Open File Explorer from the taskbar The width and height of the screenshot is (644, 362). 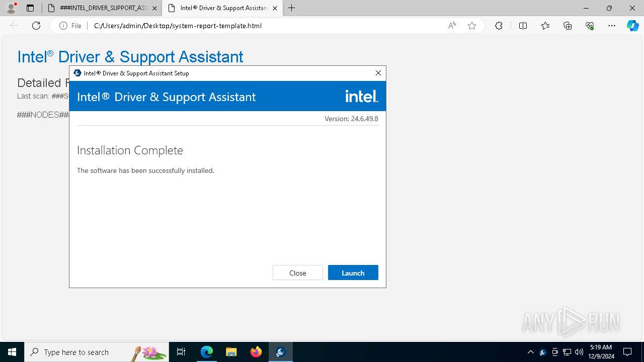[231, 352]
